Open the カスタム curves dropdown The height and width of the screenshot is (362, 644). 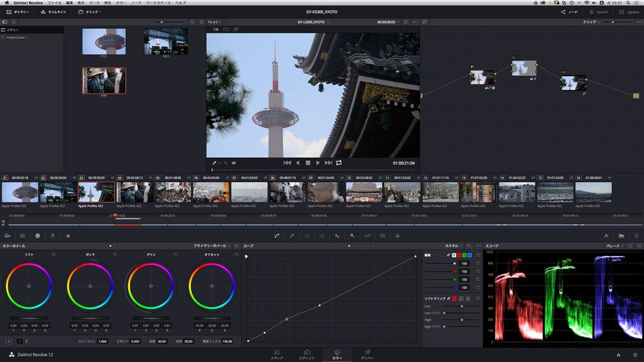coord(454,246)
